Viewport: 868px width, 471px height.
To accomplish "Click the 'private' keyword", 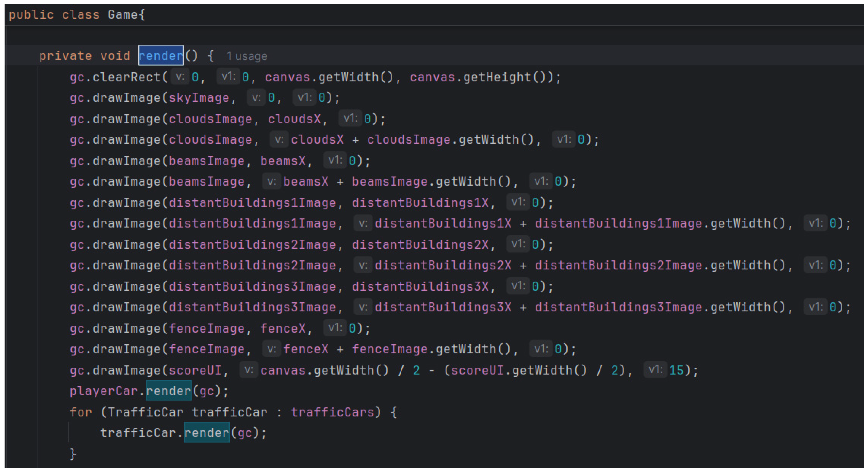I will point(66,56).
